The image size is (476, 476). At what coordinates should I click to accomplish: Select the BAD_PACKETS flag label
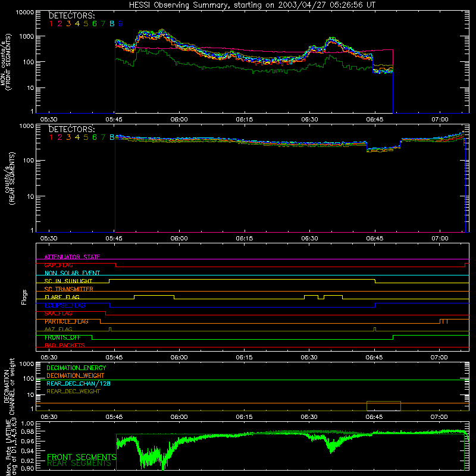coord(65,345)
